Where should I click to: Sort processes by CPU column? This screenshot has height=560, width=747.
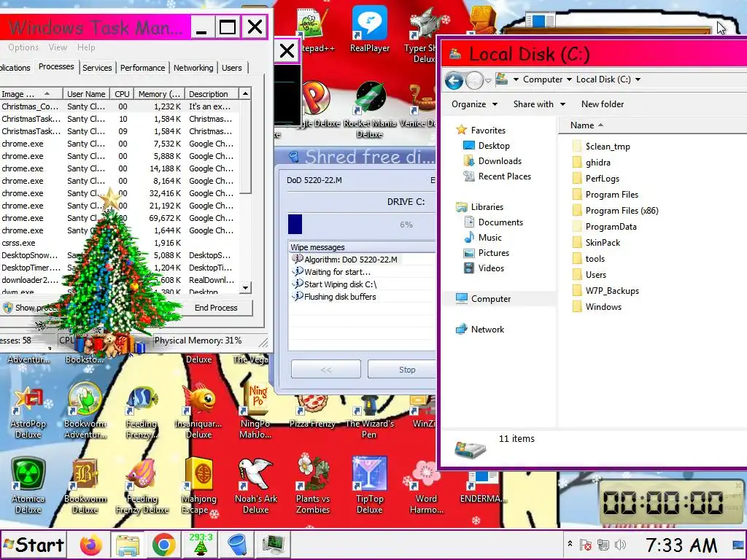[122, 94]
